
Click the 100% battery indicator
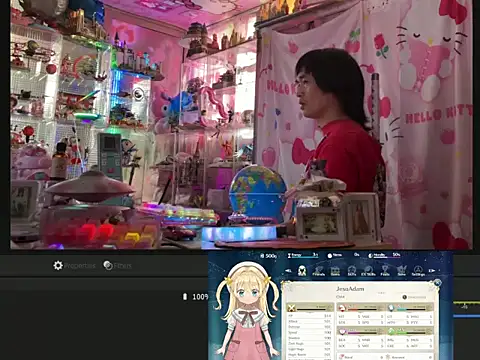point(196,297)
